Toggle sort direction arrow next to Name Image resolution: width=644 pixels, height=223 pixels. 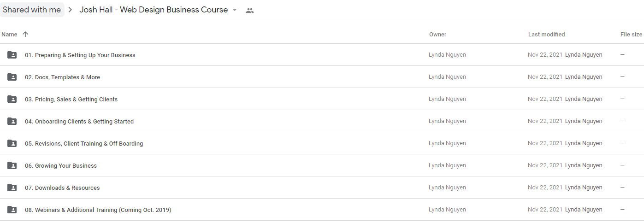(x=25, y=34)
